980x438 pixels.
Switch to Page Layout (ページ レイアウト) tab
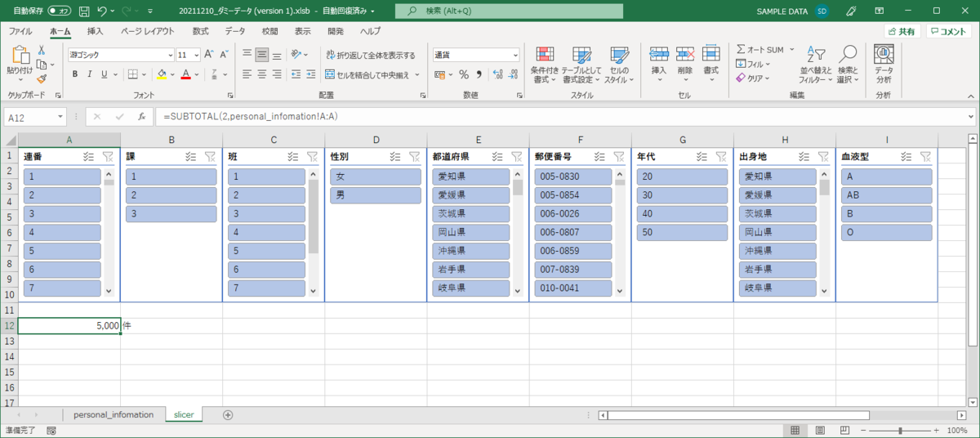(148, 31)
